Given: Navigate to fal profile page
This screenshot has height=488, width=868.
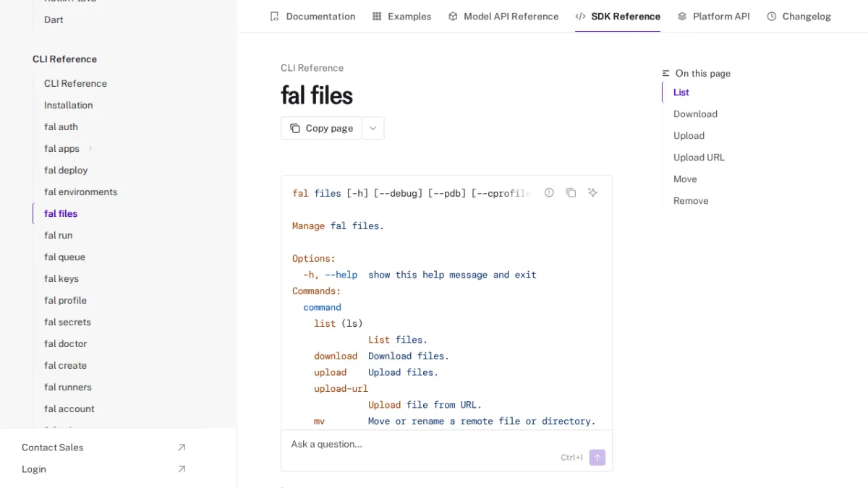Looking at the screenshot, I should pyautogui.click(x=65, y=300).
